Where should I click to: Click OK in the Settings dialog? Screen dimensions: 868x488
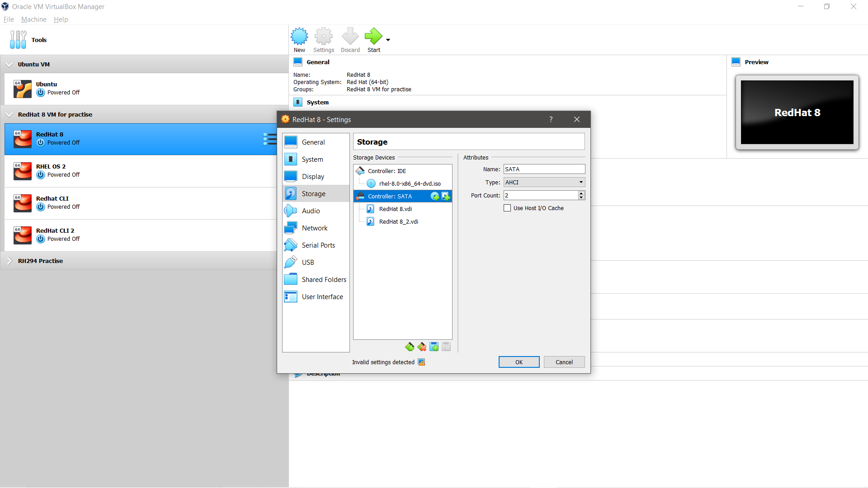click(x=519, y=362)
